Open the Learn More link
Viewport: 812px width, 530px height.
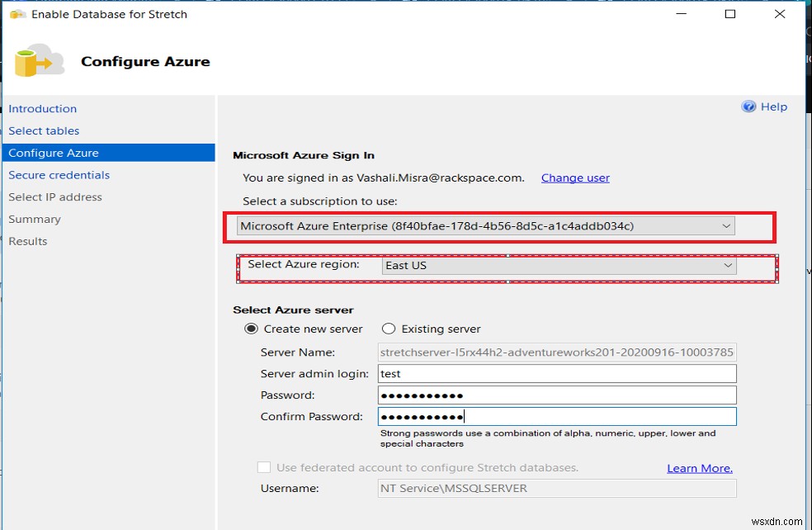(699, 468)
